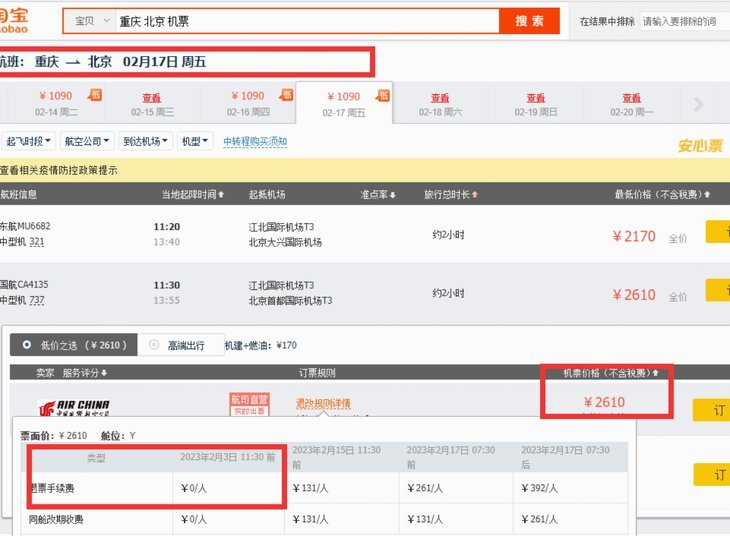Click 查看相关疫情防控政策提示 notice

click(x=59, y=170)
